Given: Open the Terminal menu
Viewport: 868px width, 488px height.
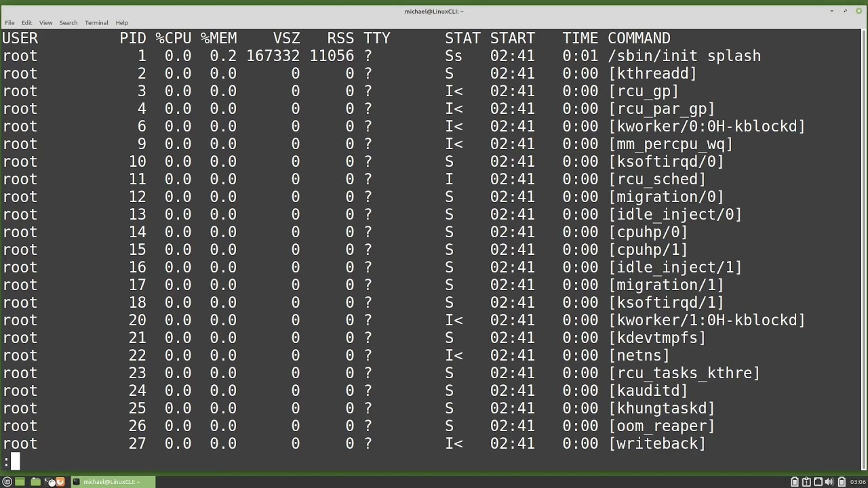Looking at the screenshot, I should (x=96, y=23).
